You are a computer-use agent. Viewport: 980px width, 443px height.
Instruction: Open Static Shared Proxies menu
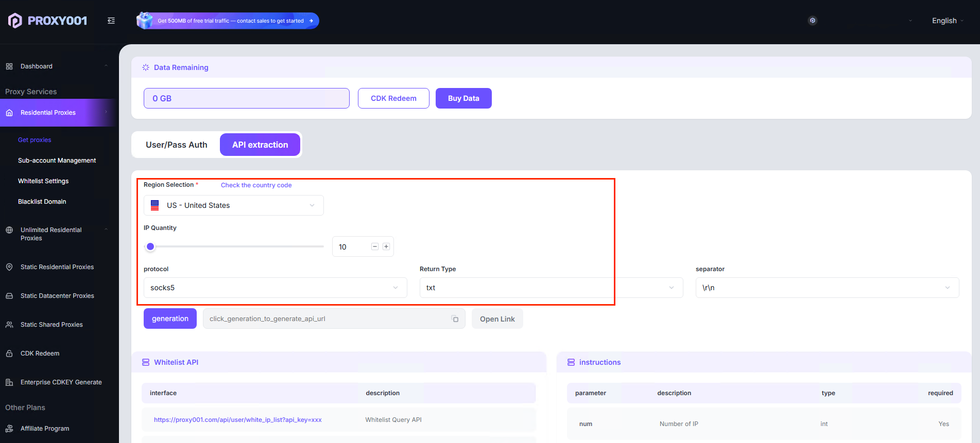51,325
